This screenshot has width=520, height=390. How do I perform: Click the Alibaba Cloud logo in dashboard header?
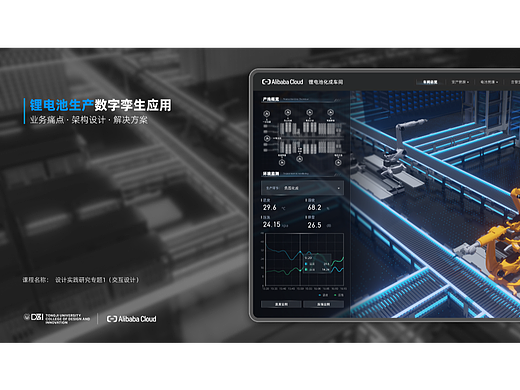click(x=283, y=82)
